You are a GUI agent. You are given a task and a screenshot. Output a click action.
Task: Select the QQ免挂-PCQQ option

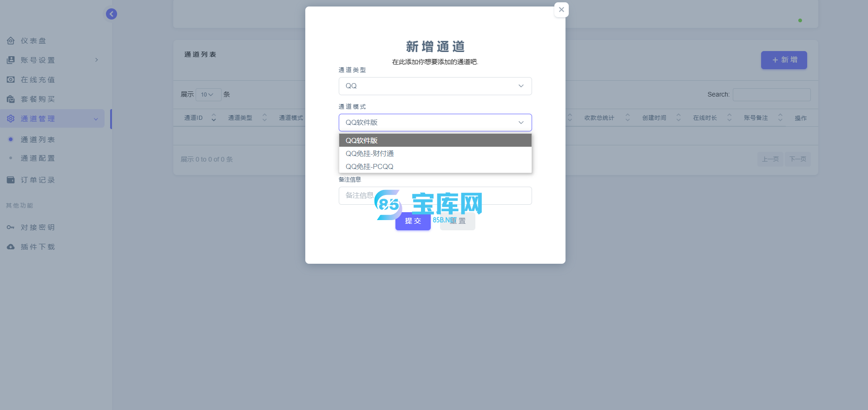coord(435,167)
